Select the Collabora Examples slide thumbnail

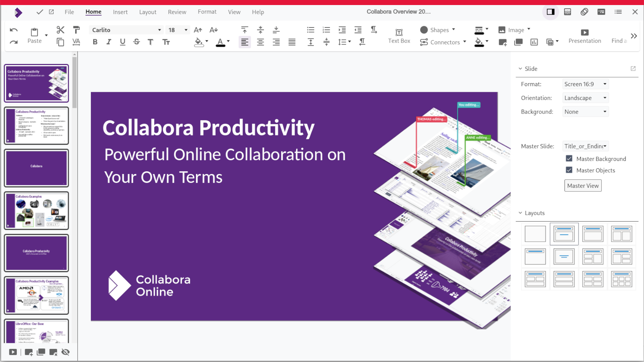36,210
